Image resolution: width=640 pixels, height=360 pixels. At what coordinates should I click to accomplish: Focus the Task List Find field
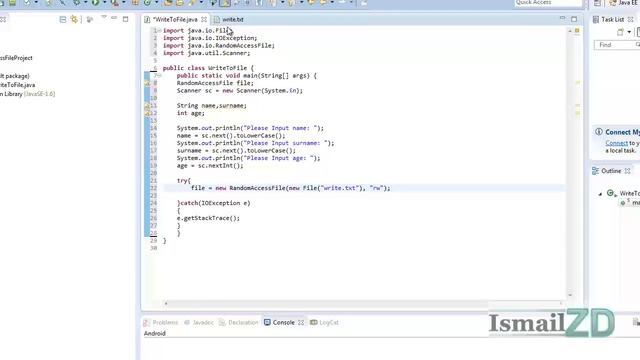pyautogui.click(x=617, y=45)
